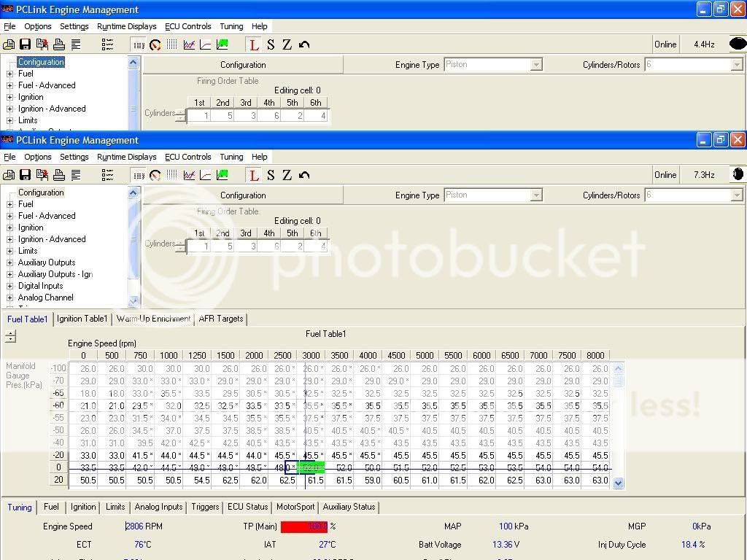
Task: Expand the Analog Channel tree node
Action: pyautogui.click(x=9, y=297)
